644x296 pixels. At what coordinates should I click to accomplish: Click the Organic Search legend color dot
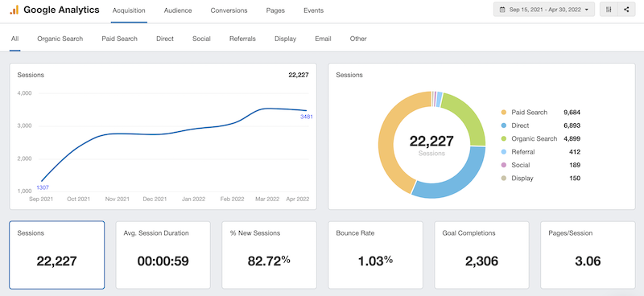pyautogui.click(x=504, y=139)
